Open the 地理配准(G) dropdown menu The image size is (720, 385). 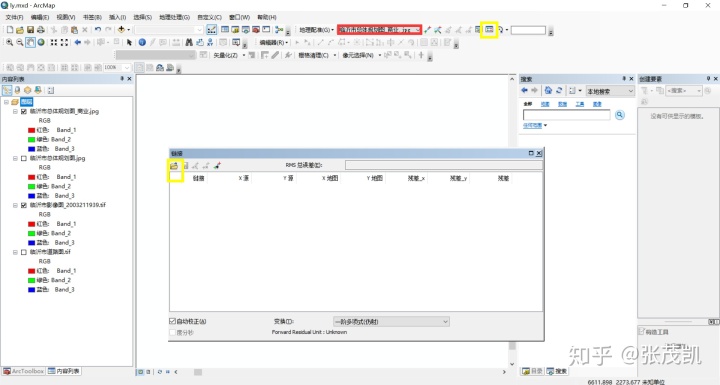(316, 30)
